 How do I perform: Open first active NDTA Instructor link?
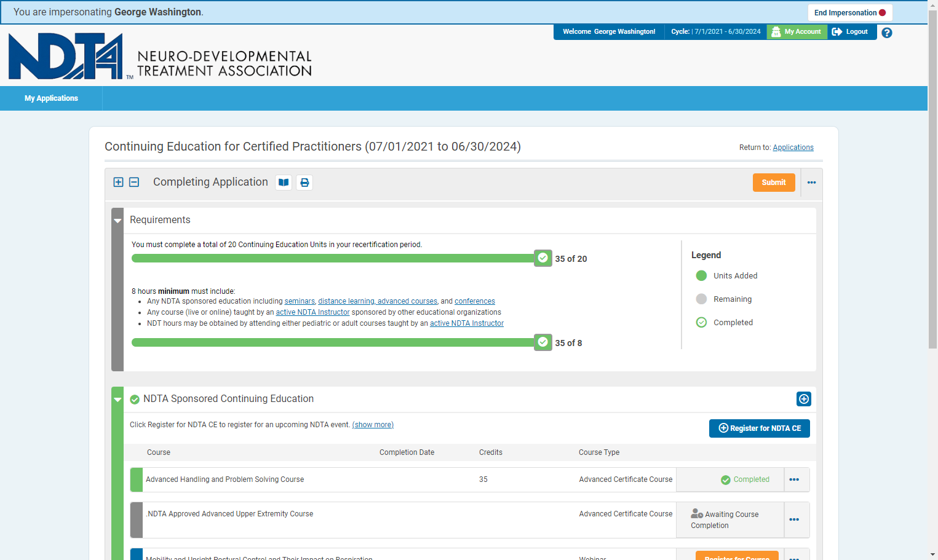coord(312,312)
